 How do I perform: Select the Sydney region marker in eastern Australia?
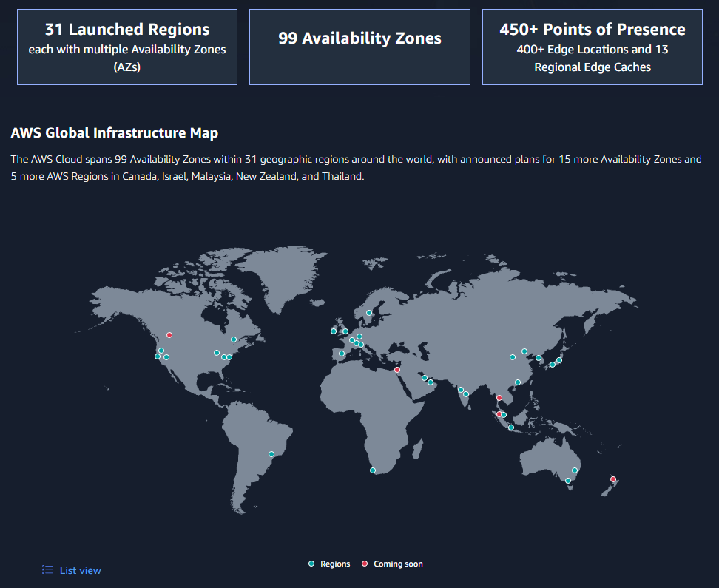click(575, 470)
